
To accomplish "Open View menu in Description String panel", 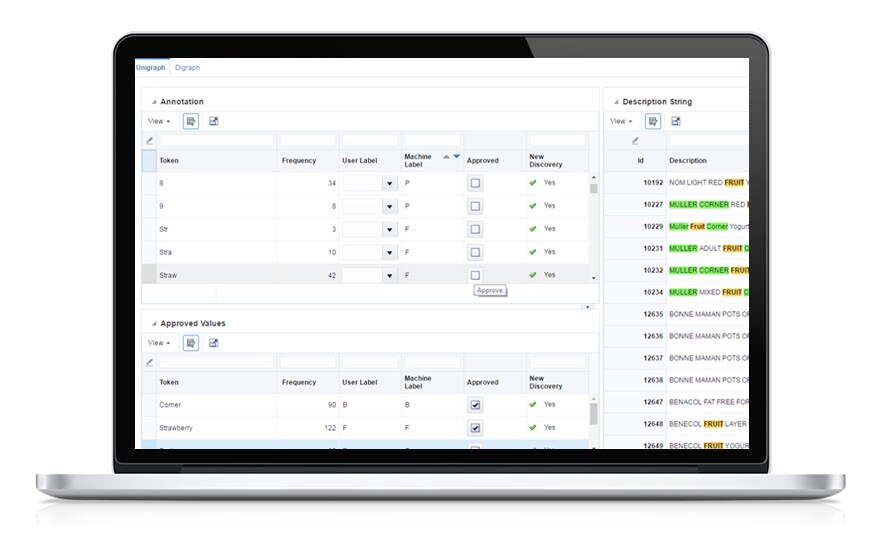I will (621, 121).
